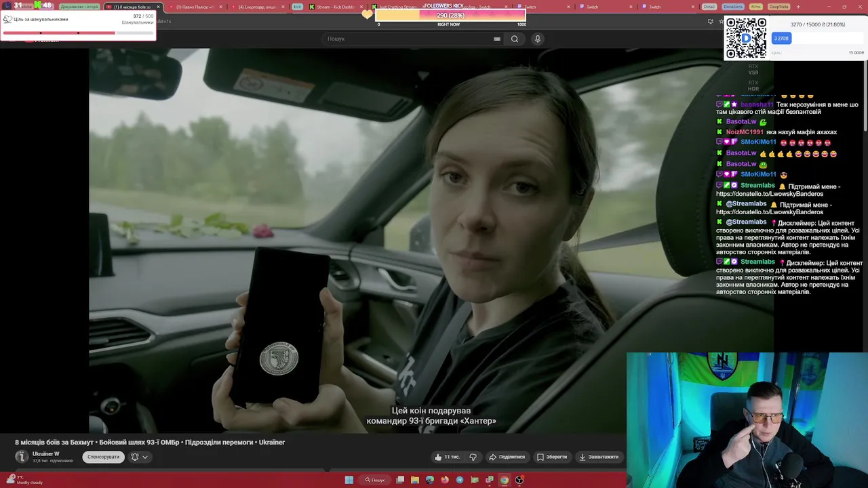This screenshot has height=488, width=868.
Task: Open the 'Документалі і історія' tab group
Action: pyautogui.click(x=79, y=7)
